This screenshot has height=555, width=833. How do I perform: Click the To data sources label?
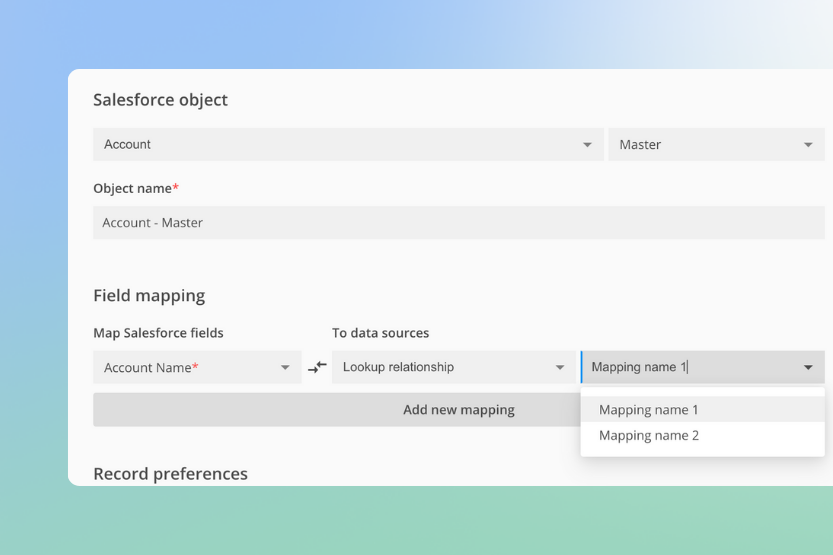pyautogui.click(x=380, y=333)
